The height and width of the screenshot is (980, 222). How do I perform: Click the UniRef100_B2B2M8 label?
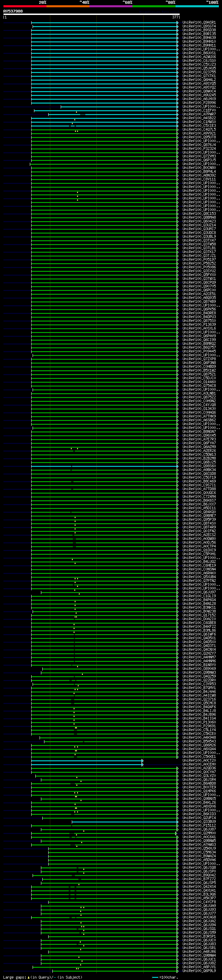[x=199, y=459]
